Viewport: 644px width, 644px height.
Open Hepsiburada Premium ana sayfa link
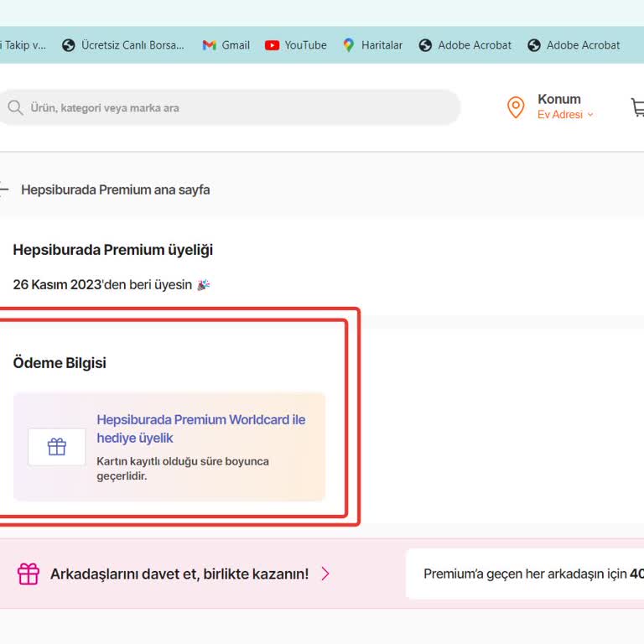116,190
